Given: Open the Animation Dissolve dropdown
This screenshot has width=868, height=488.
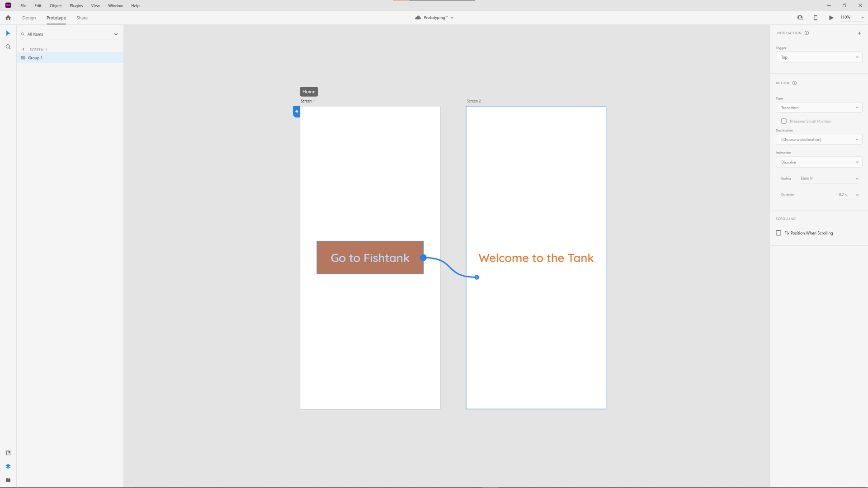Looking at the screenshot, I should [819, 162].
